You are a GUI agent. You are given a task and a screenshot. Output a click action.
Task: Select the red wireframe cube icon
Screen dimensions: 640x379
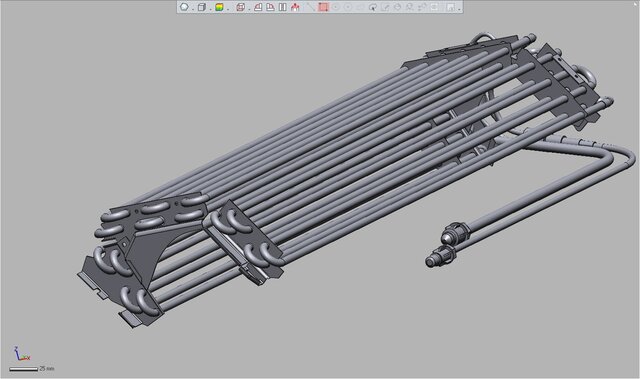pyautogui.click(x=241, y=7)
